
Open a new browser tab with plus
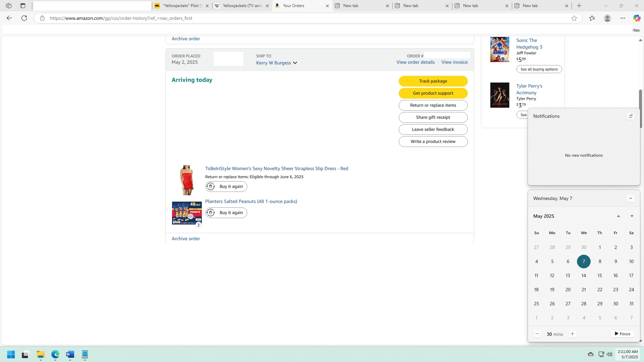[x=579, y=6]
